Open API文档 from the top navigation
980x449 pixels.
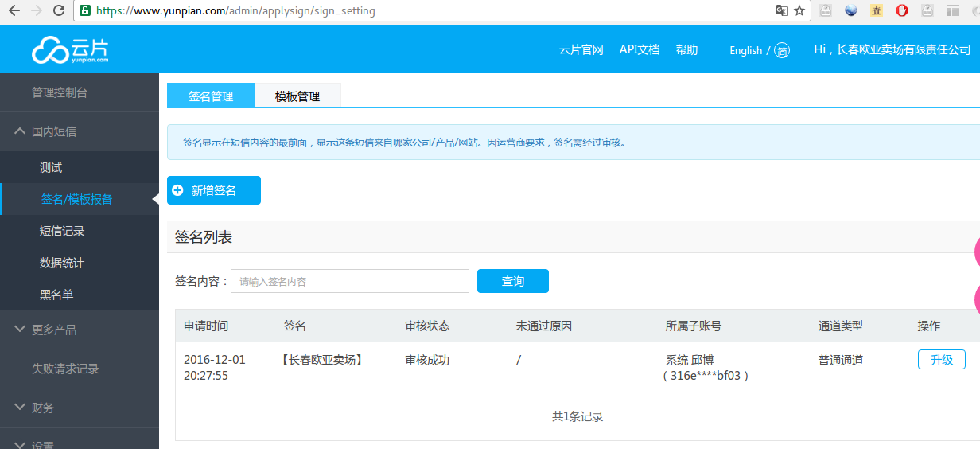click(640, 49)
